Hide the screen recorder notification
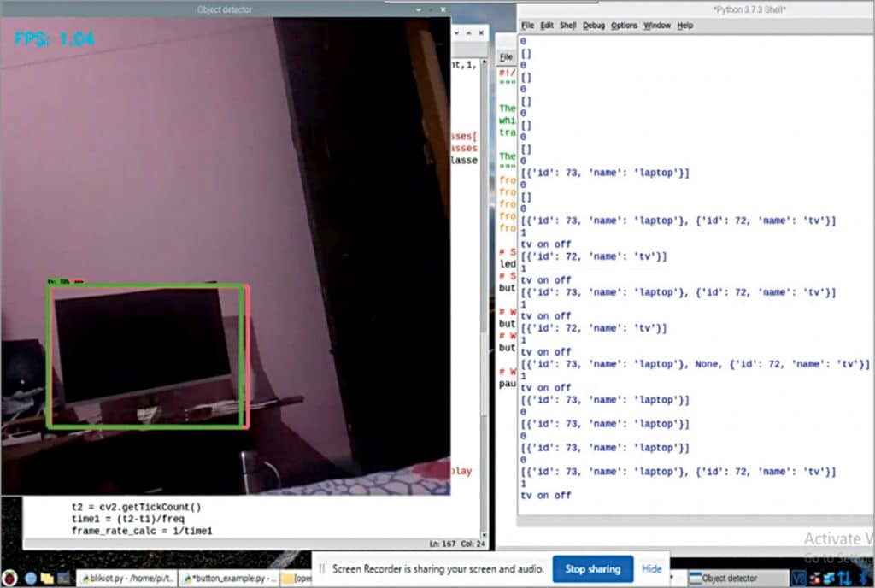The width and height of the screenshot is (875, 588). pyautogui.click(x=652, y=569)
